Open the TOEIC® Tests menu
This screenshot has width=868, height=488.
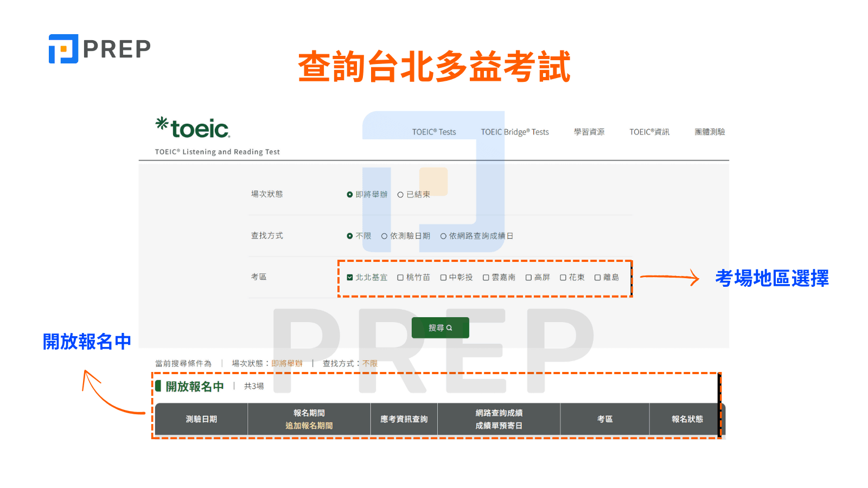[x=434, y=132]
